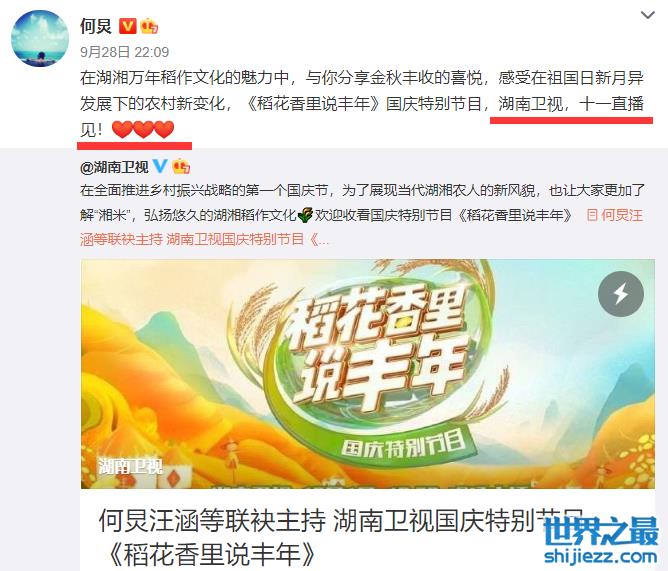Click the third red heart emoji
The height and width of the screenshot is (571, 668).
[x=164, y=130]
